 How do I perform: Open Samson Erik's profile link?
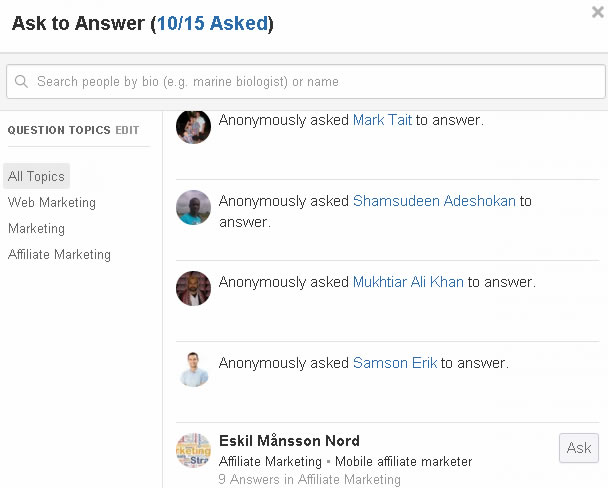point(395,363)
